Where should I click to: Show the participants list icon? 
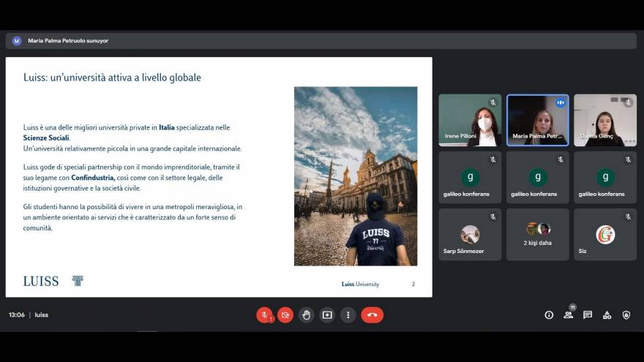tap(568, 314)
